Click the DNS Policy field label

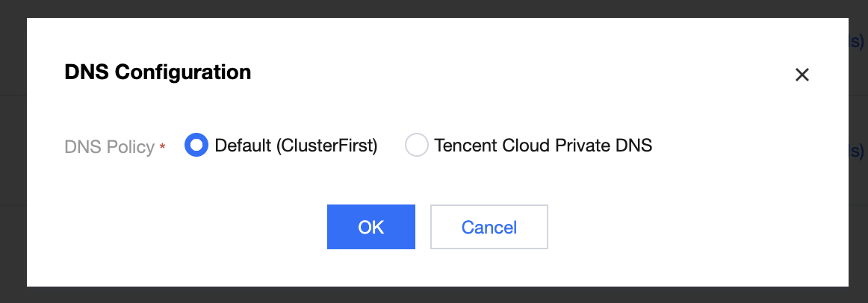109,147
